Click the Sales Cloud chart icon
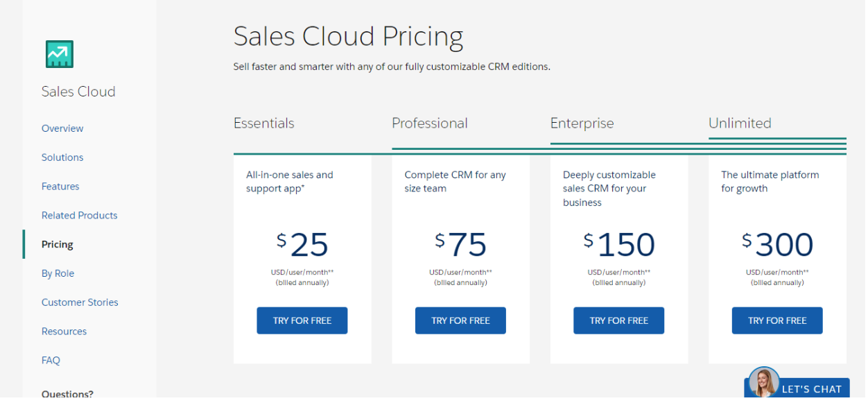Screen dimensions: 868x412 click(60, 54)
